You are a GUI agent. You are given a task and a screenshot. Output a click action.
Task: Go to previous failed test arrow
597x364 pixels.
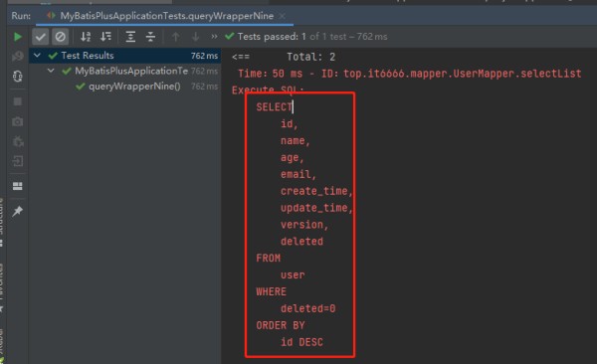click(175, 37)
